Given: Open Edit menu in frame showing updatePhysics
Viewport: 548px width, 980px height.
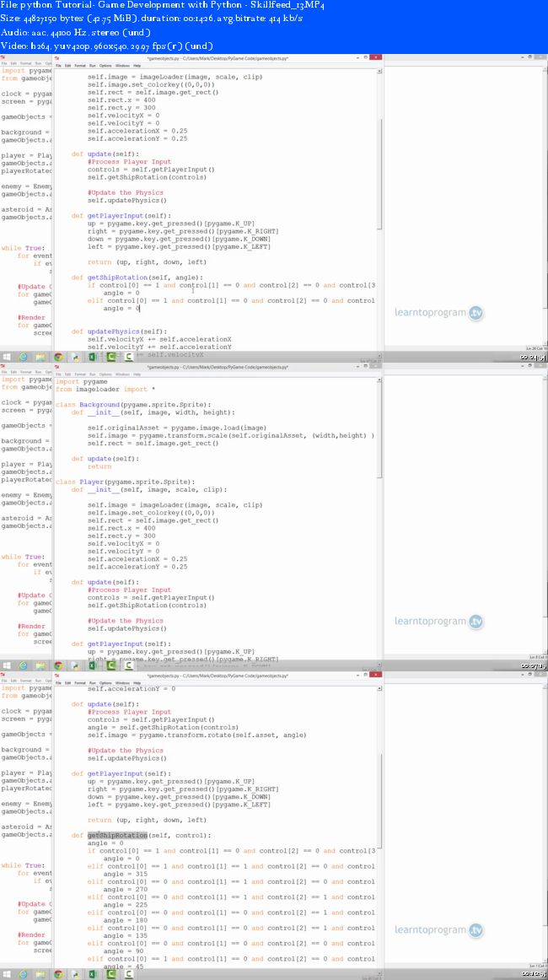Looking at the screenshot, I should (x=68, y=65).
